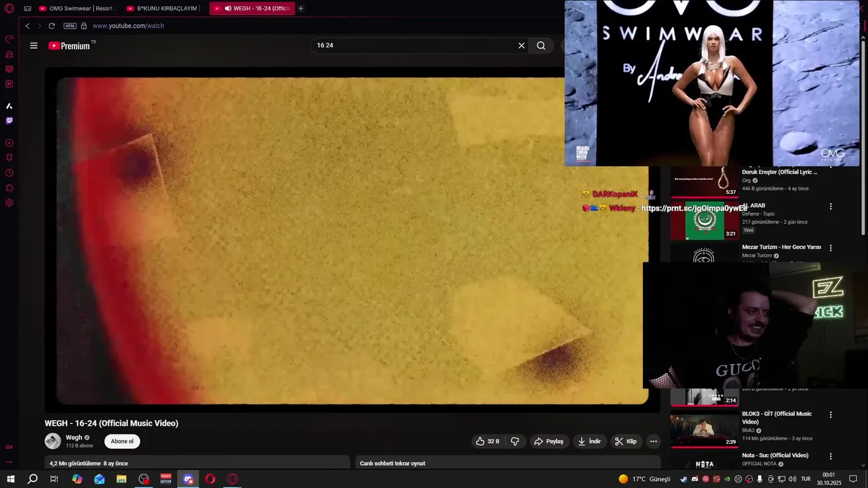Open the history clock icon in sidebar
Viewport: 868px width, 488px height.
[9, 173]
